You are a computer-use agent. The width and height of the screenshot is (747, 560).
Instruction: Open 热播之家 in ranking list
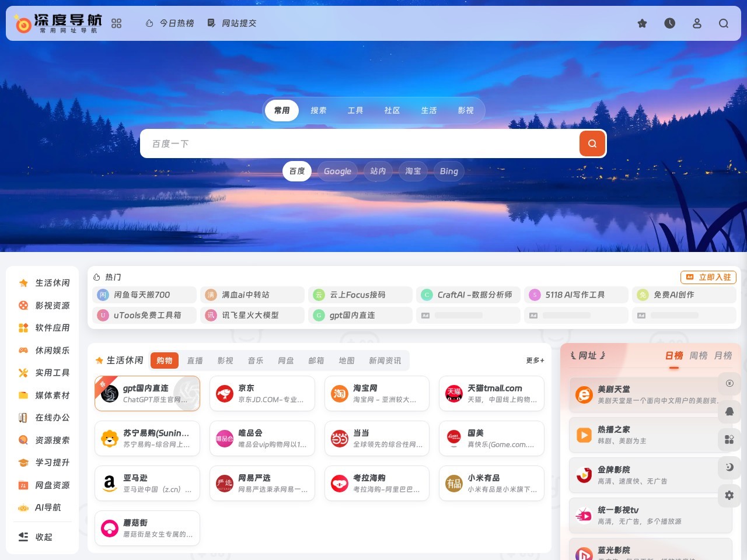pyautogui.click(x=650, y=435)
